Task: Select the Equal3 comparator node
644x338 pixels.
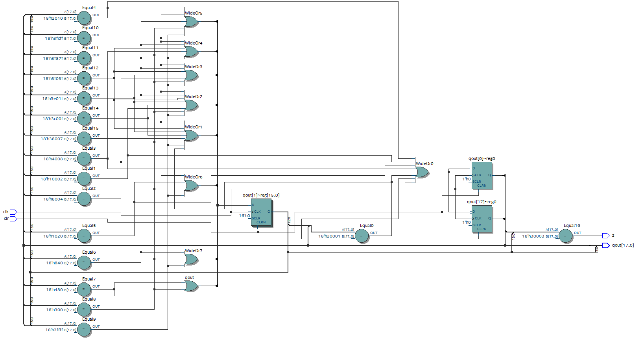Action: coord(84,159)
